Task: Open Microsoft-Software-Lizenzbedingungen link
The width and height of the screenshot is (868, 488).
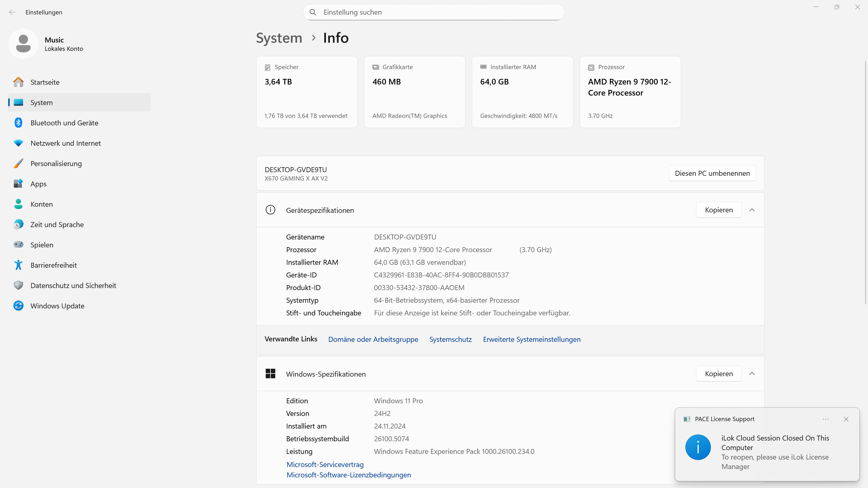Action: (x=349, y=475)
